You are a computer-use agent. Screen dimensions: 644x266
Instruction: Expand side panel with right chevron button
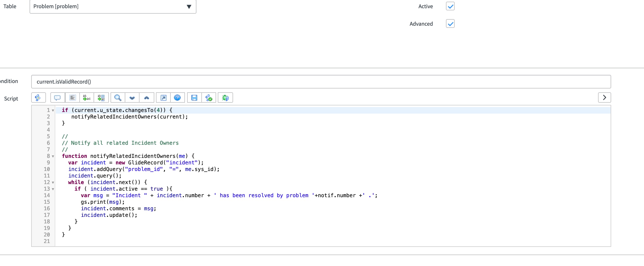[605, 97]
